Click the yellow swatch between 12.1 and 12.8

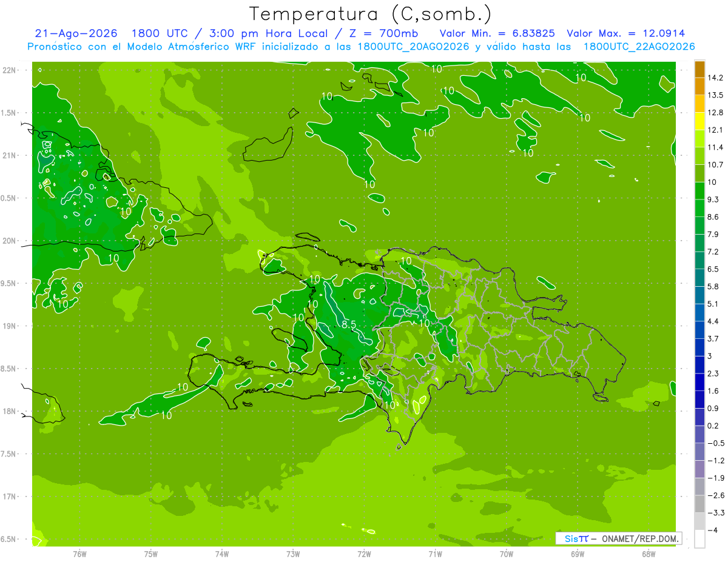[x=699, y=121]
